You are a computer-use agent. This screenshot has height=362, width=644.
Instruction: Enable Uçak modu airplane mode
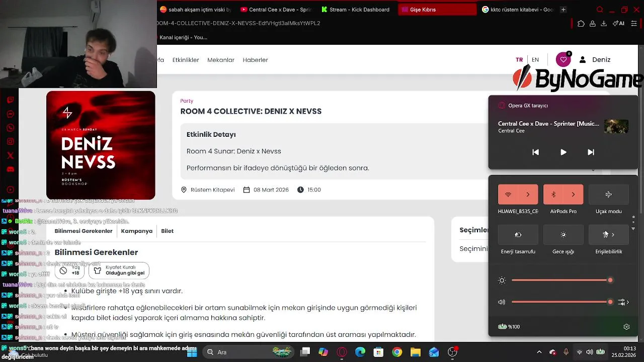608,195
